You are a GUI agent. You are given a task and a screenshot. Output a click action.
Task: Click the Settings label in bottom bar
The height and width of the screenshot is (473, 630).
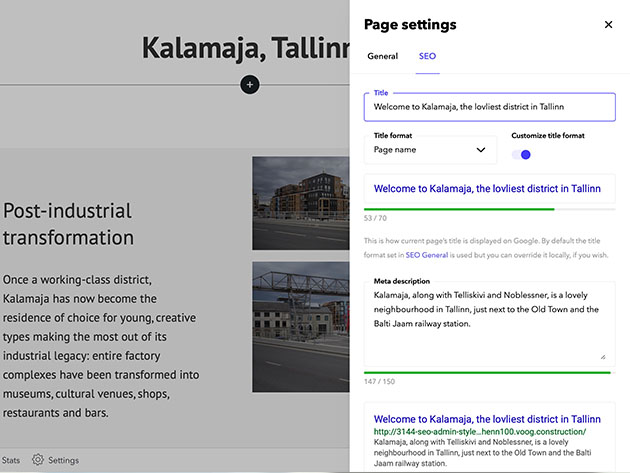(63, 460)
